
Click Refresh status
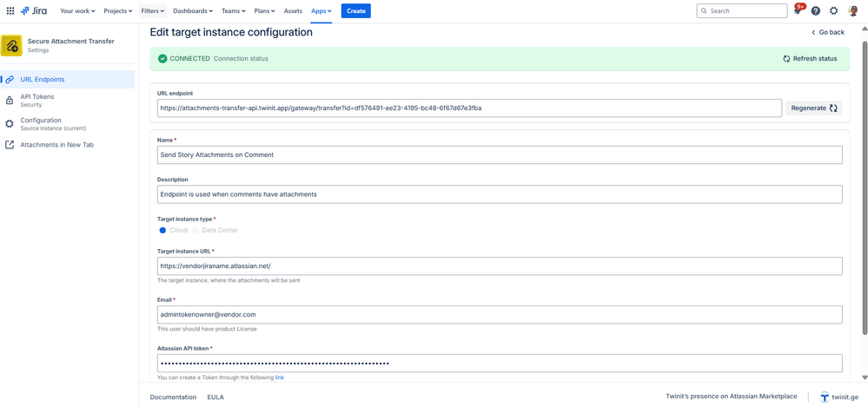[x=810, y=59]
